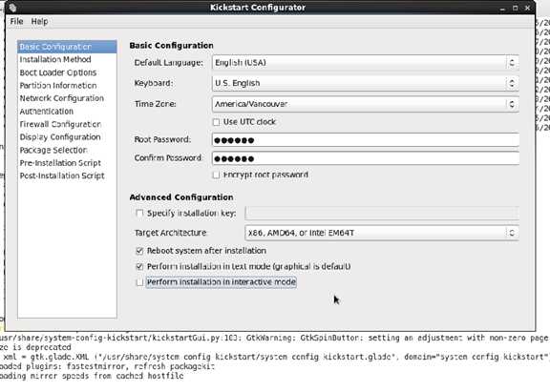550x392 pixels.
Task: Enable Specify installation key checkbox
Action: 139,213
